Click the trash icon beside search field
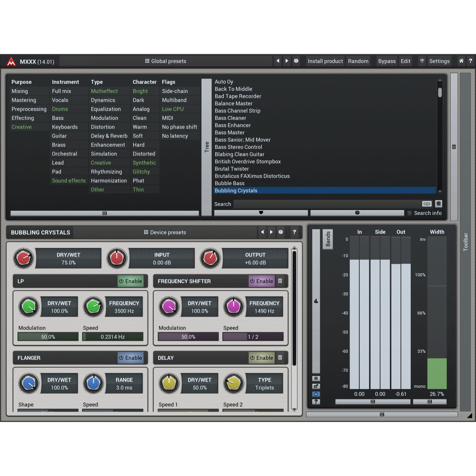476x476 pixels. point(439,204)
